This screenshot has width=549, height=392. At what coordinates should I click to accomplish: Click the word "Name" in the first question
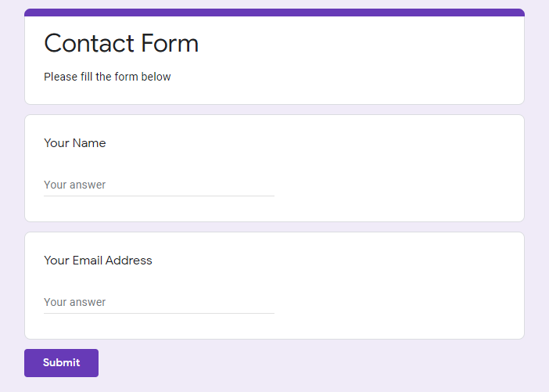pos(89,143)
